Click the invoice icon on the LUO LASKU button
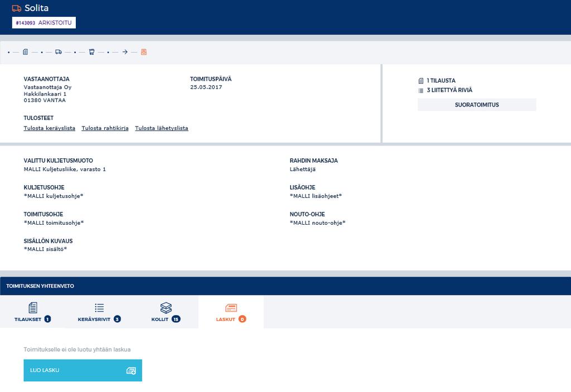 (131, 371)
